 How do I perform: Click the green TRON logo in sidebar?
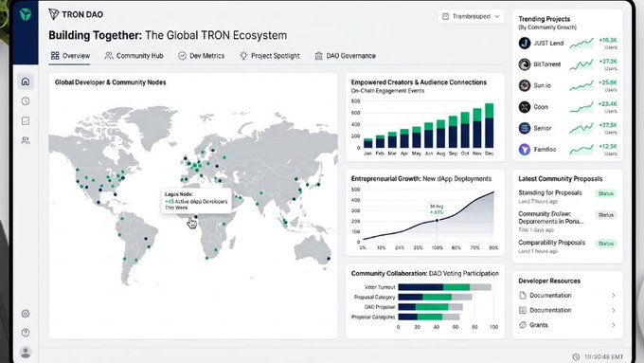[x=26, y=15]
